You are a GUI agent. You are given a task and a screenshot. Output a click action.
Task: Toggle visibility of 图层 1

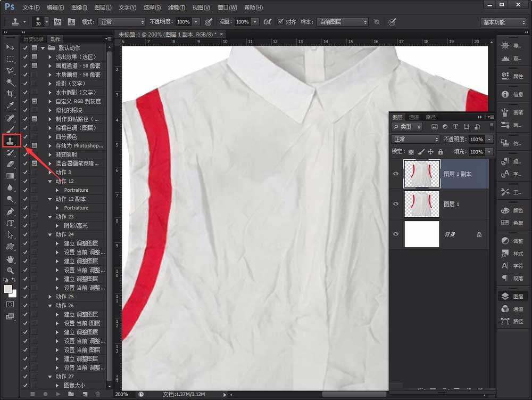[x=395, y=204]
